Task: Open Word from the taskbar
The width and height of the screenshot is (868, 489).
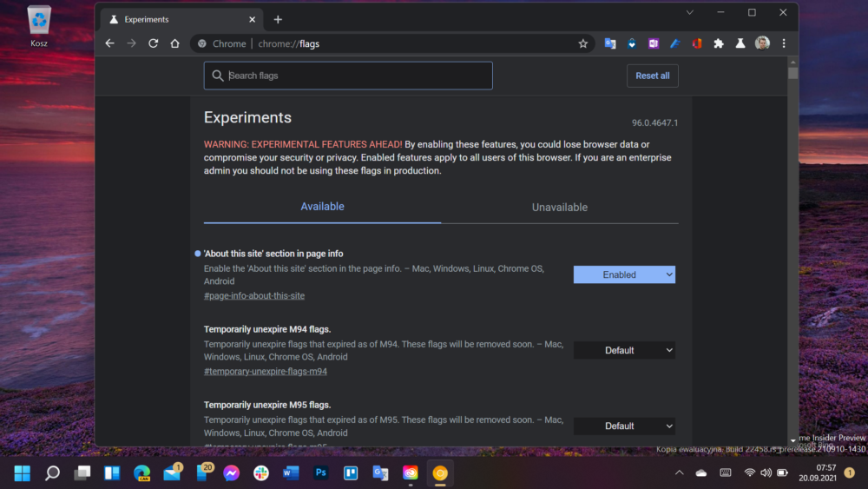Action: (291, 473)
